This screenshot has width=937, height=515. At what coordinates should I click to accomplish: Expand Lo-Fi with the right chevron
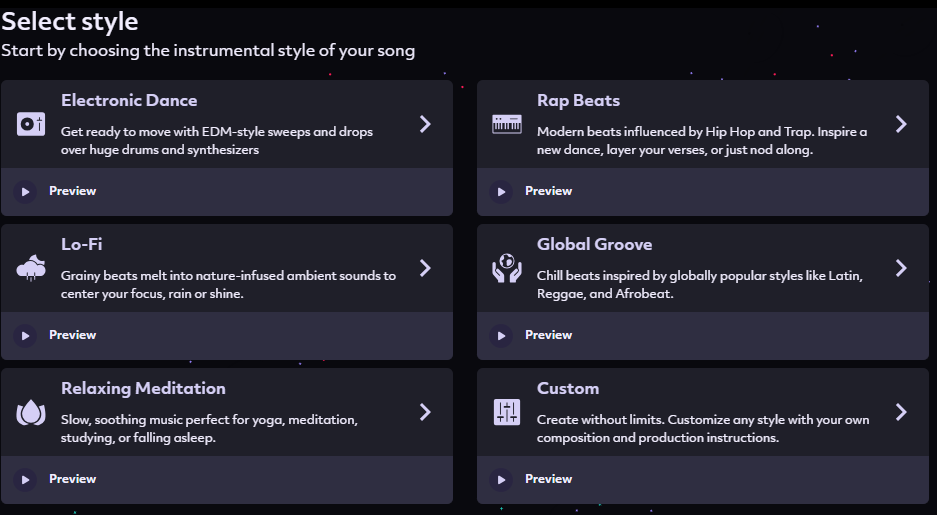[425, 268]
